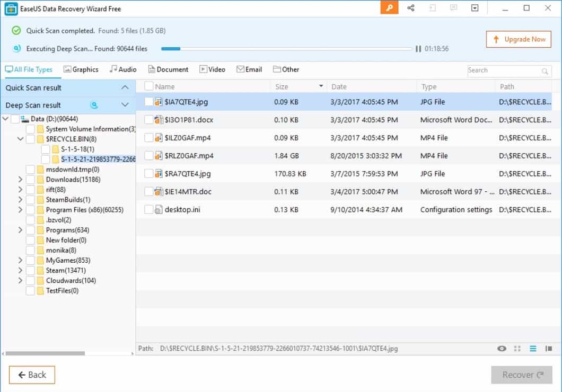562x392 pixels.
Task: Expand the MyGames(853) folder
Action: point(21,260)
